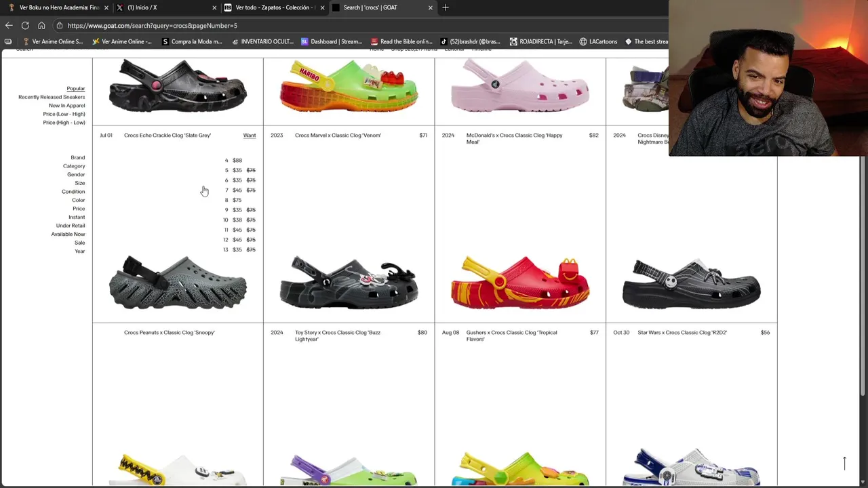Open first 'Ver Anime Online S...' bookmark
Screen dimensions: 868x488
(53, 41)
